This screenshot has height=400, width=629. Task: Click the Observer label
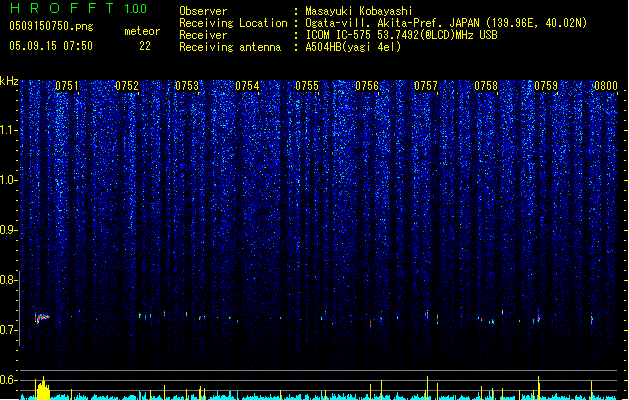[203, 11]
